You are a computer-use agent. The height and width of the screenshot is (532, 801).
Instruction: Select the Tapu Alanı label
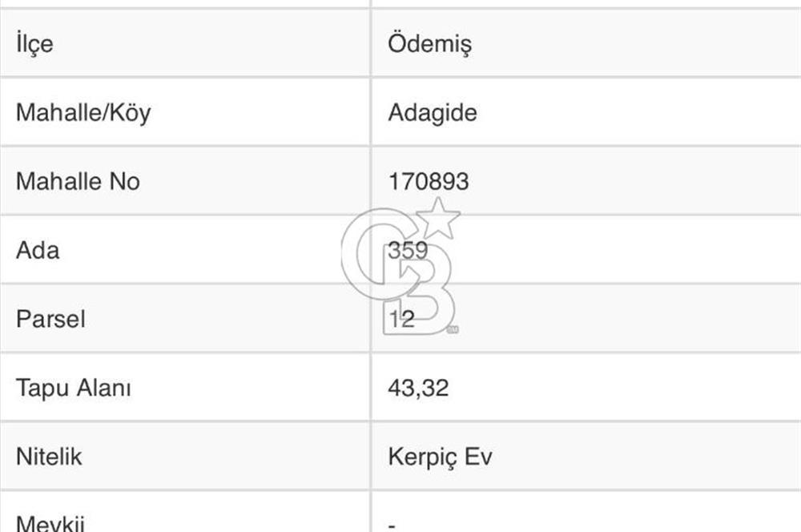click(74, 388)
